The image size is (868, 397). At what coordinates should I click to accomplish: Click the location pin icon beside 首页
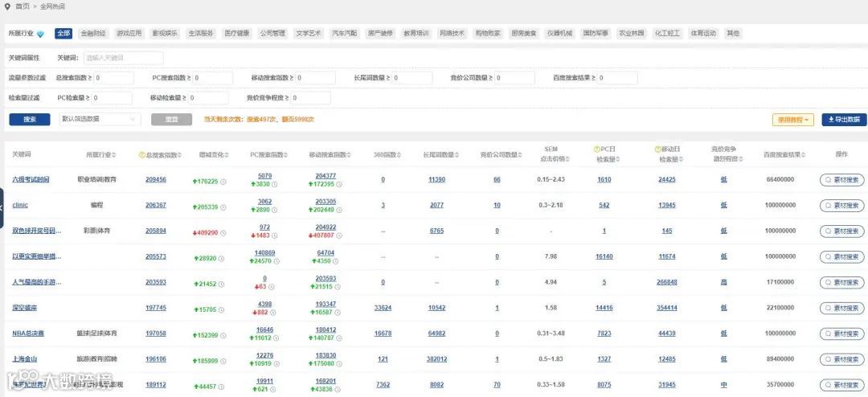pos(7,6)
